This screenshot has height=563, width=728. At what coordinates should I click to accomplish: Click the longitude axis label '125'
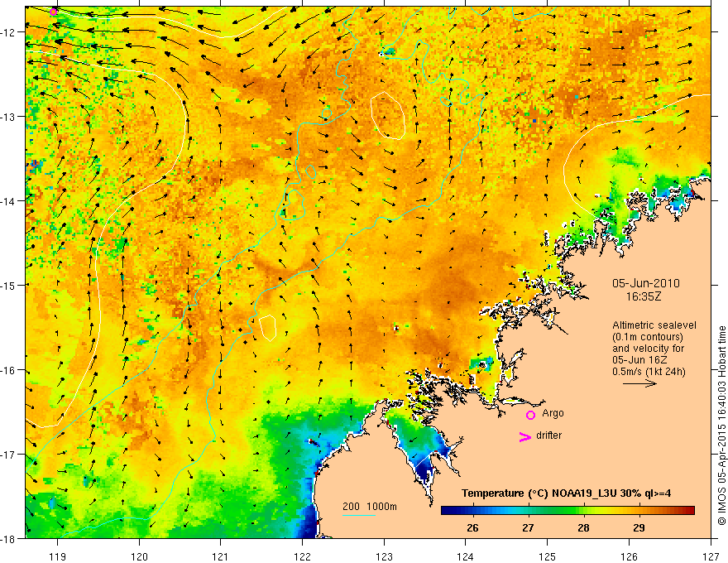(x=548, y=556)
